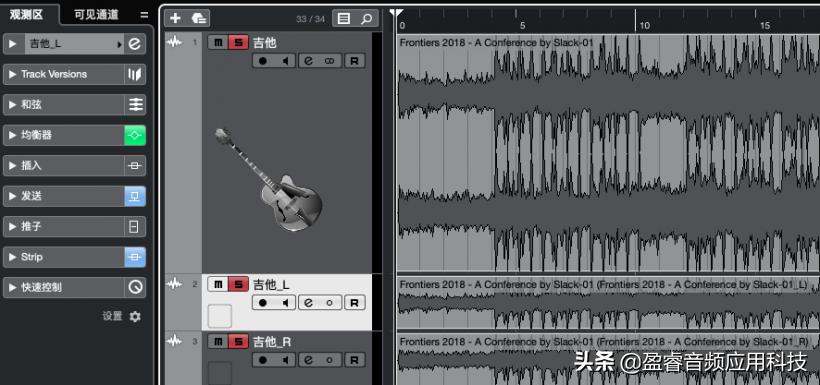The height and width of the screenshot is (385, 820).
Task: Enable monitor speaker on 吉他 track
Action: tap(286, 61)
